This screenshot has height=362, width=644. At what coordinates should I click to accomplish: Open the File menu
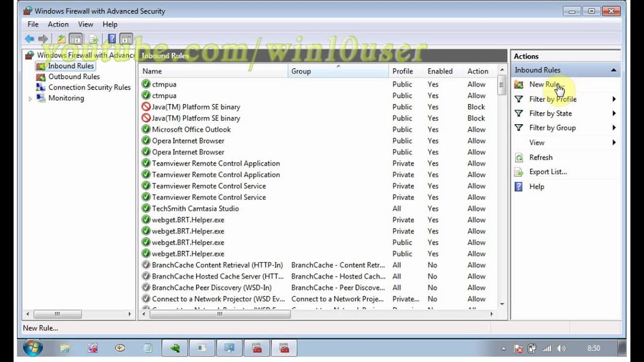[33, 24]
